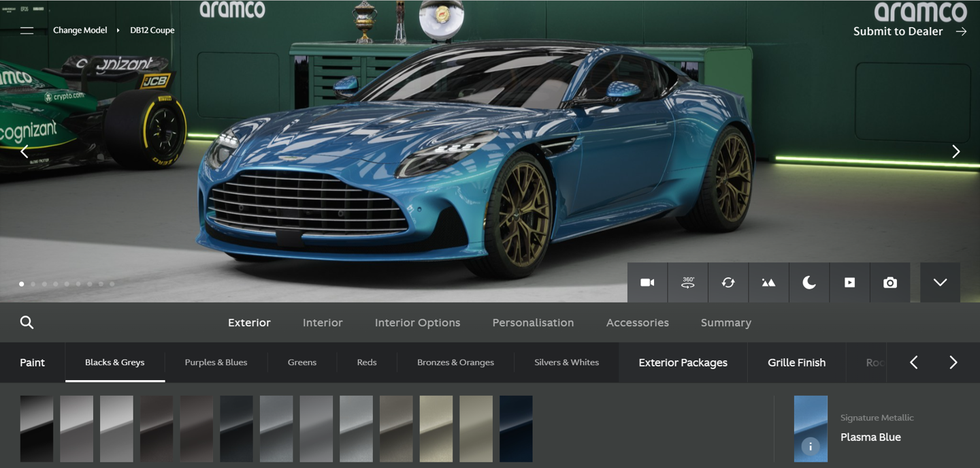Take a snapshot with camera icon
The image size is (980, 468).
coord(890,283)
